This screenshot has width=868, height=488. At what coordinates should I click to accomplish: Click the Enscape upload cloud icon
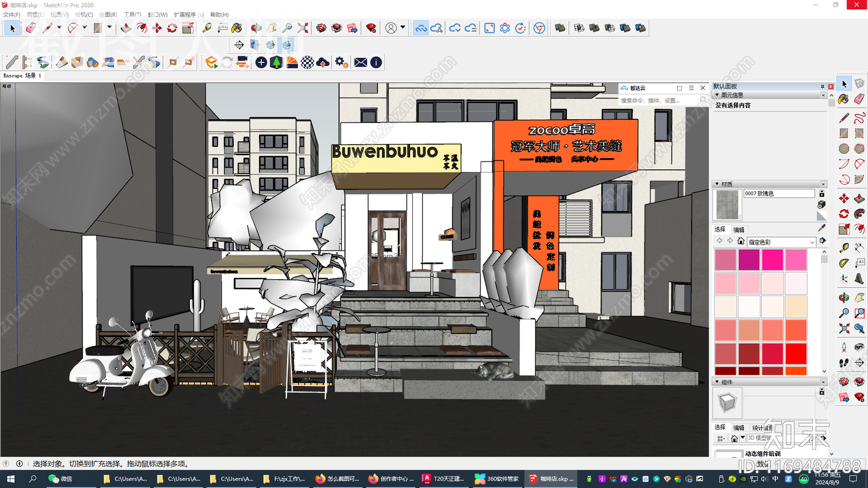pos(323,62)
